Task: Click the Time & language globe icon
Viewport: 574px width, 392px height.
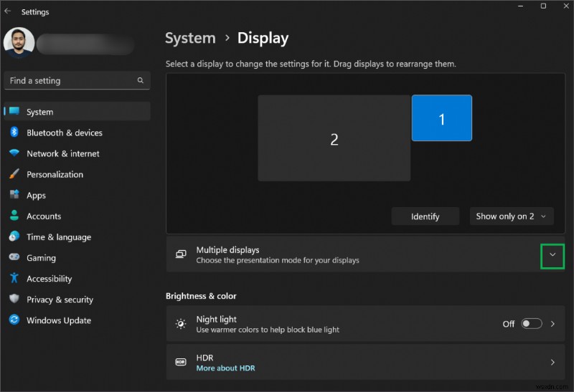Action: click(14, 236)
